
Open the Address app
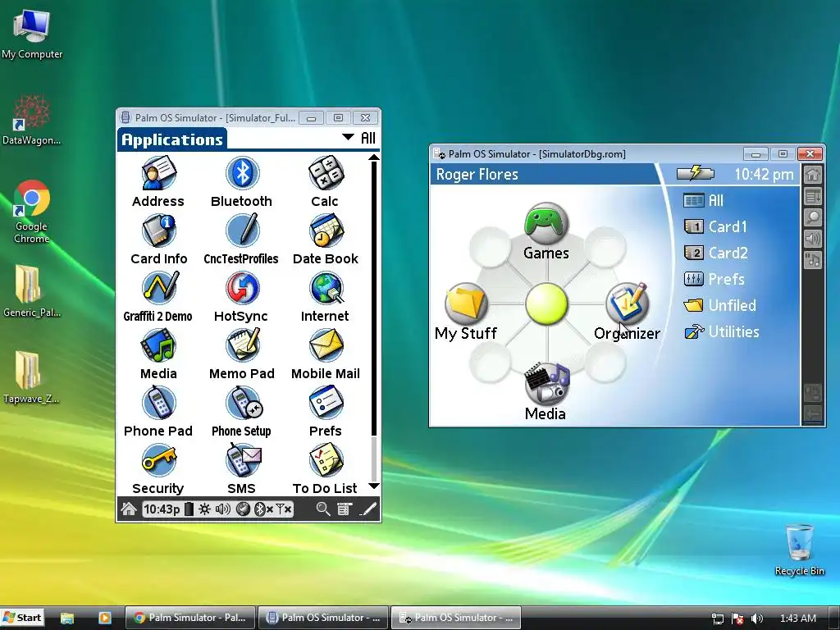click(x=158, y=182)
